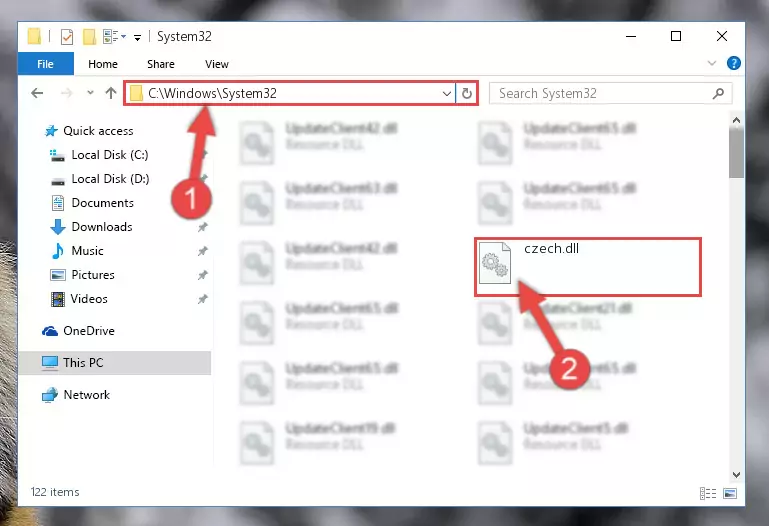769x526 pixels.
Task: Switch to details view in status bar
Action: click(708, 493)
